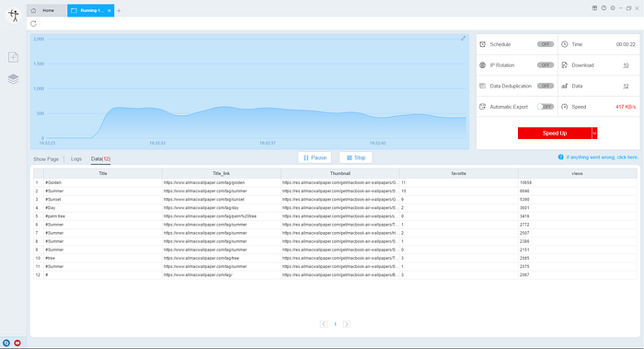Open the help icon in title bar
644x349 pixels.
pyautogui.click(x=604, y=7)
